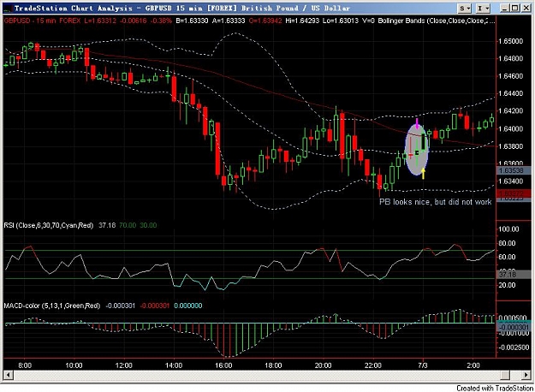
Task: Click the cyan '-0.000301' MACD axis marker
Action: tap(513, 327)
